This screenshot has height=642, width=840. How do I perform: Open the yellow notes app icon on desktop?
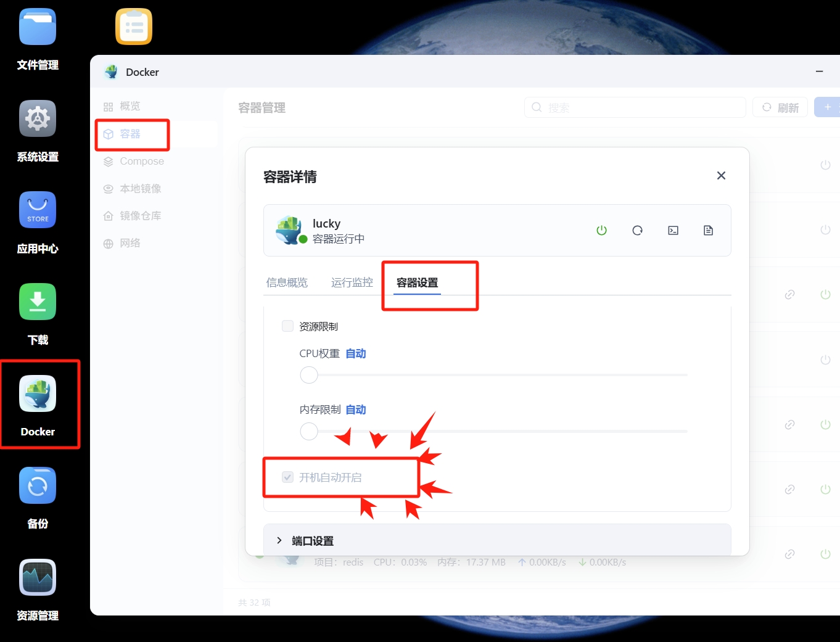(x=134, y=27)
